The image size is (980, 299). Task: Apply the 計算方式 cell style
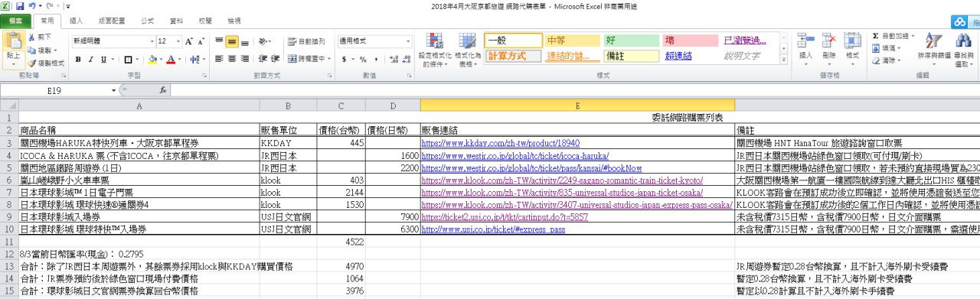click(x=508, y=56)
